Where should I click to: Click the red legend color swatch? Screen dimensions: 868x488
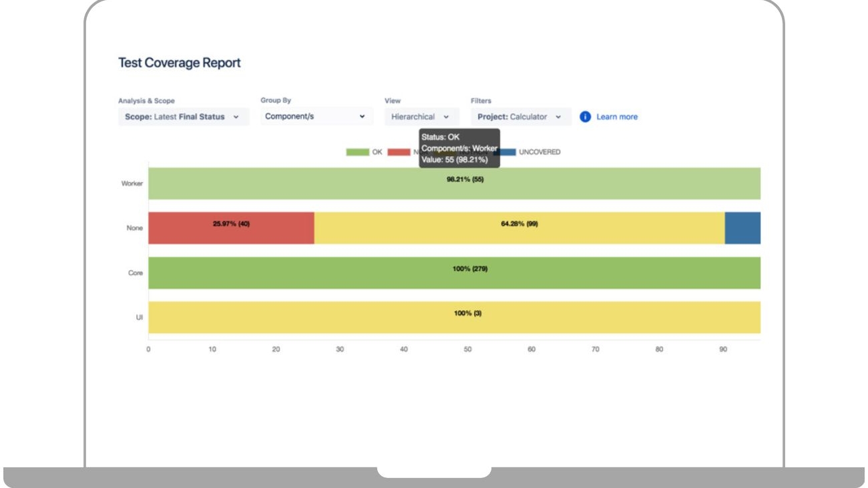click(x=399, y=152)
